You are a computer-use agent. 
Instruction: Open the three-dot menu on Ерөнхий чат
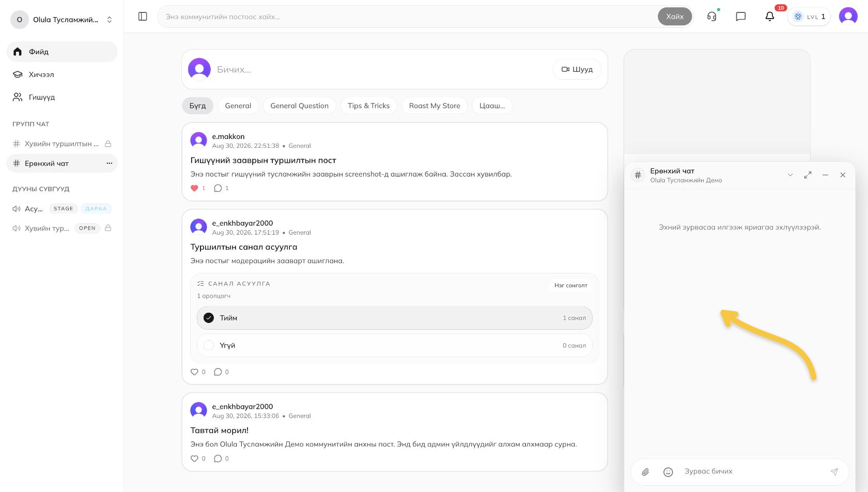[x=109, y=163]
